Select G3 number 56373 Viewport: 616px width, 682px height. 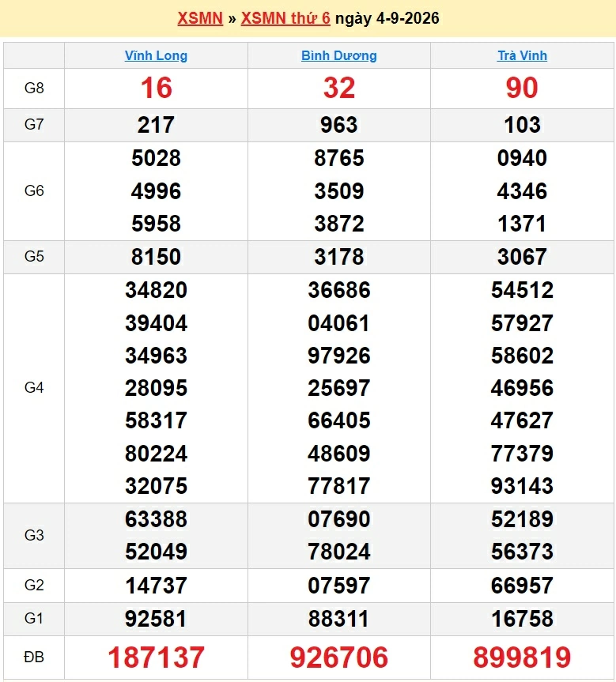point(522,552)
